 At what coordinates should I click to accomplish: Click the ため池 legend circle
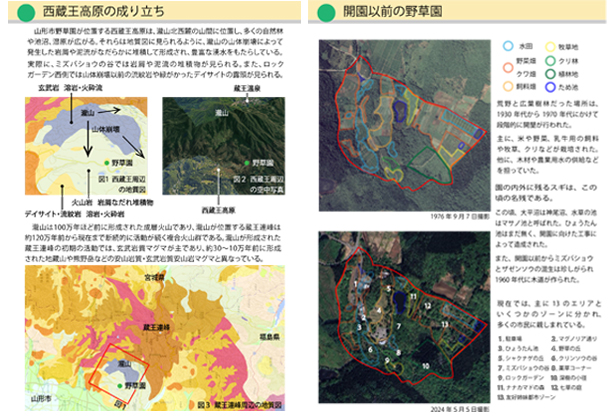pyautogui.click(x=551, y=87)
